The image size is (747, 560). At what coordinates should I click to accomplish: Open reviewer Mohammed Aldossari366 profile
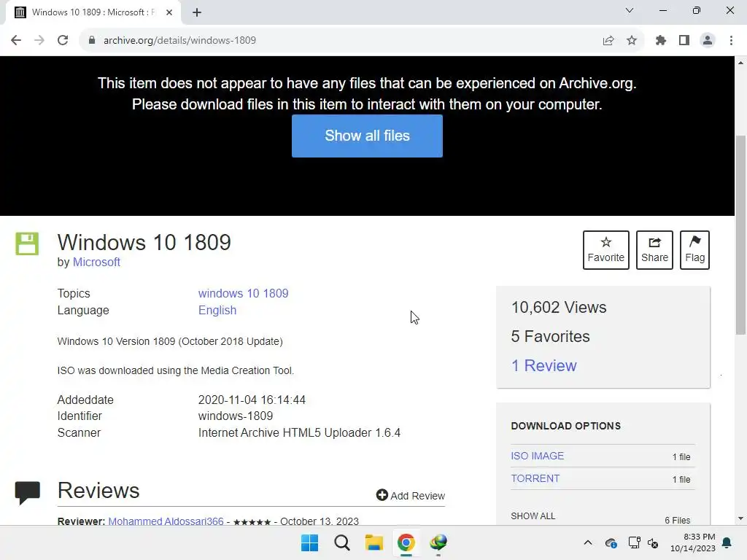click(x=166, y=521)
